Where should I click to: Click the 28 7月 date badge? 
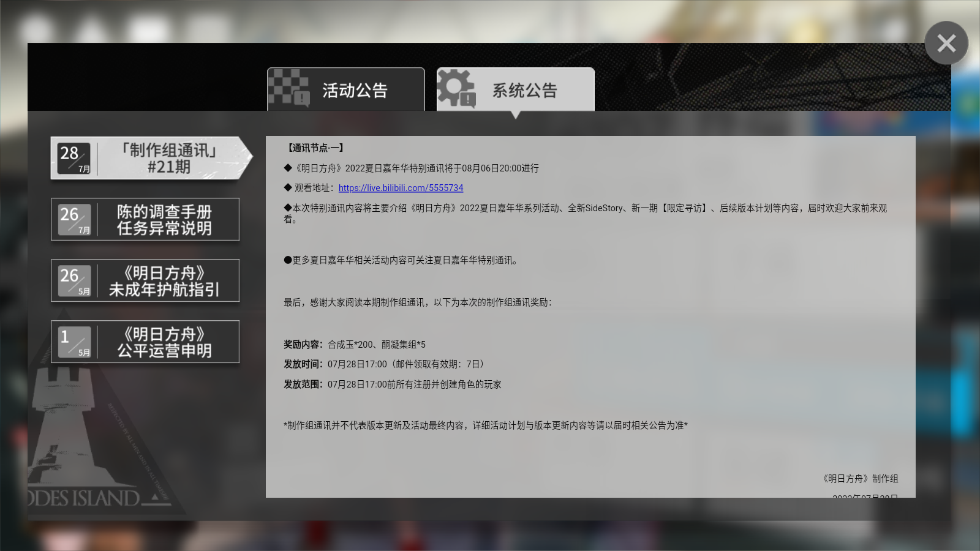pyautogui.click(x=74, y=159)
